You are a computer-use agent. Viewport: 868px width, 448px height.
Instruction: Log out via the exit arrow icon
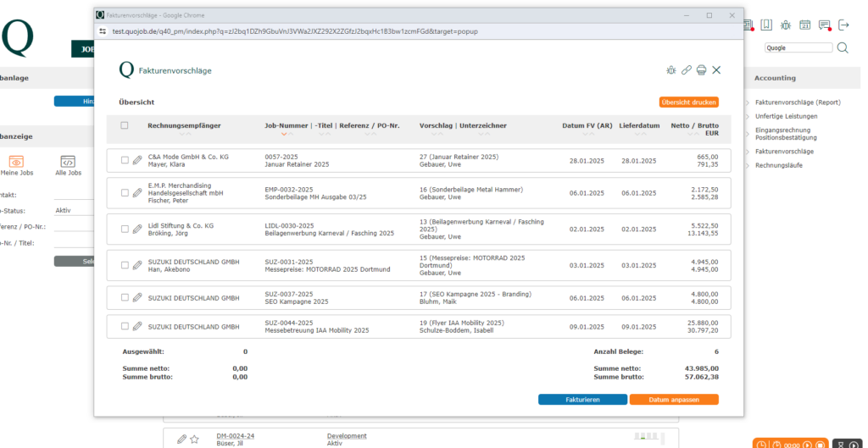click(843, 25)
